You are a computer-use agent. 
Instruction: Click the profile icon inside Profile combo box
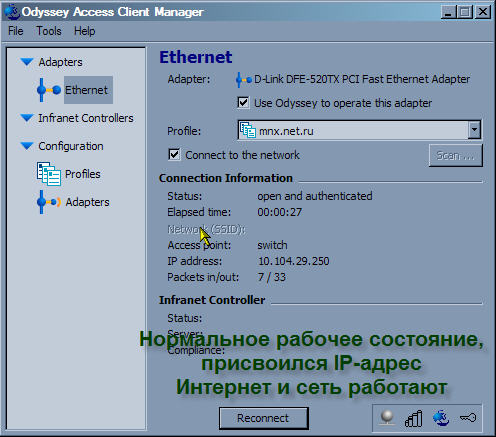pyautogui.click(x=248, y=130)
